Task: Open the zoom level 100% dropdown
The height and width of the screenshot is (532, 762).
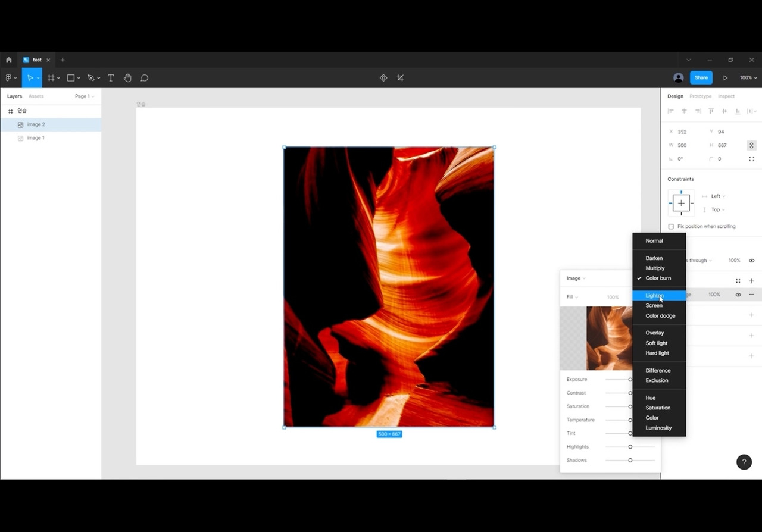Action: (748, 78)
